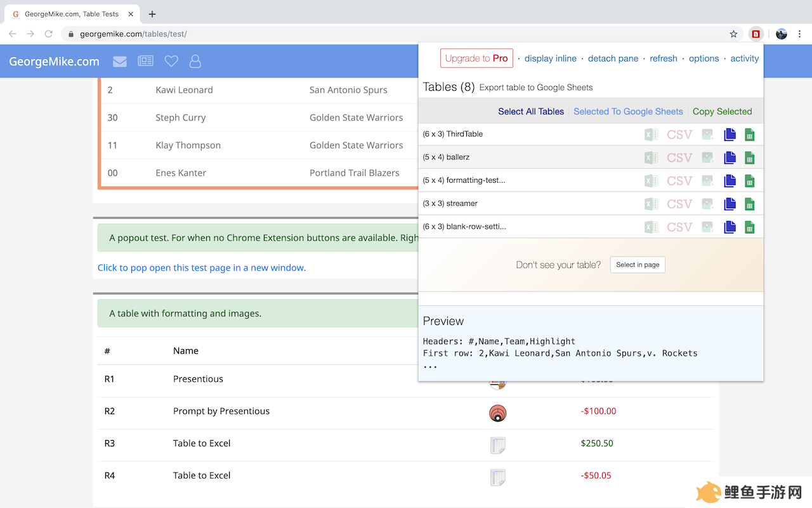
Task: Click image download icon for formatting-test row
Action: pos(708,181)
